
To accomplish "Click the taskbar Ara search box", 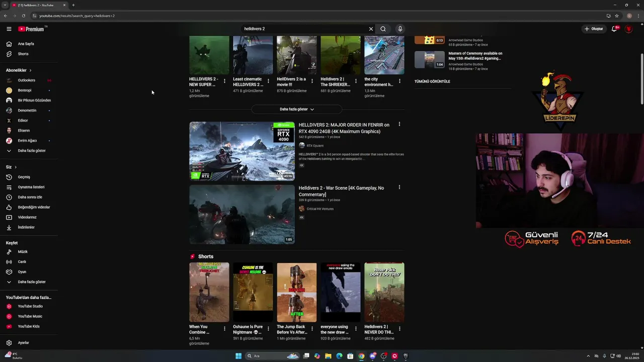I will pos(272,356).
